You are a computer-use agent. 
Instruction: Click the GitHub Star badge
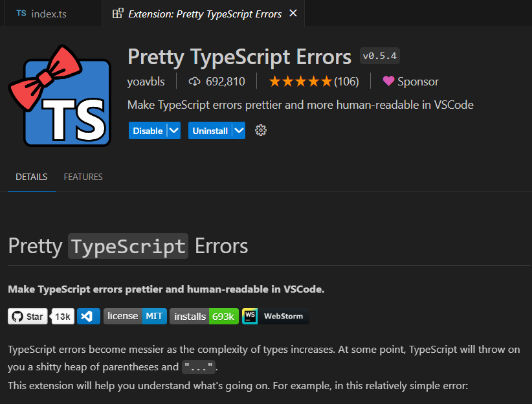coord(28,317)
